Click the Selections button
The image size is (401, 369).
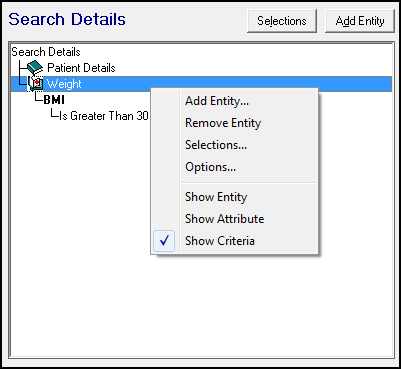coord(282,21)
